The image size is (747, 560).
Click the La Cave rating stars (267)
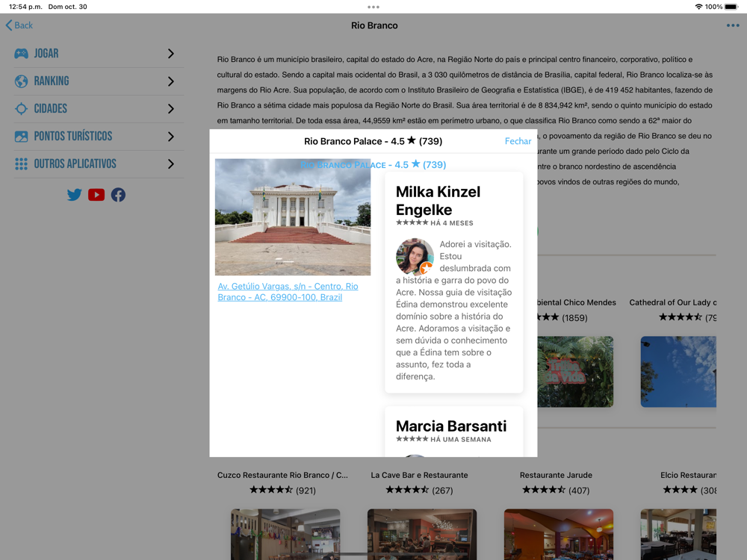(x=419, y=490)
